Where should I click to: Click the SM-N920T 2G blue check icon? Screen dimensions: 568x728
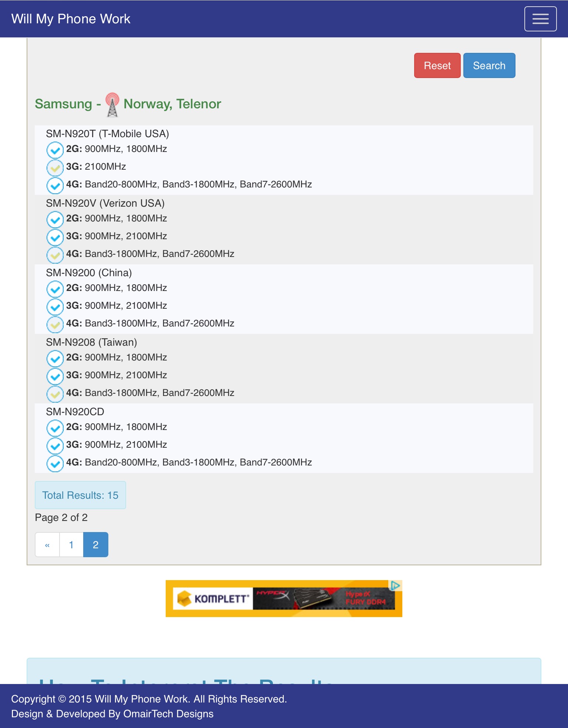pyautogui.click(x=55, y=150)
